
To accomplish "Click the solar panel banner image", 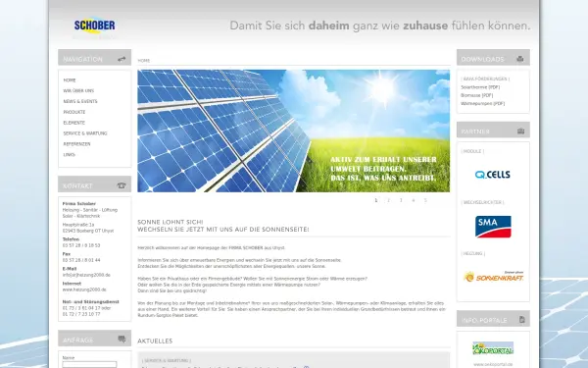I will pyautogui.click(x=294, y=131).
